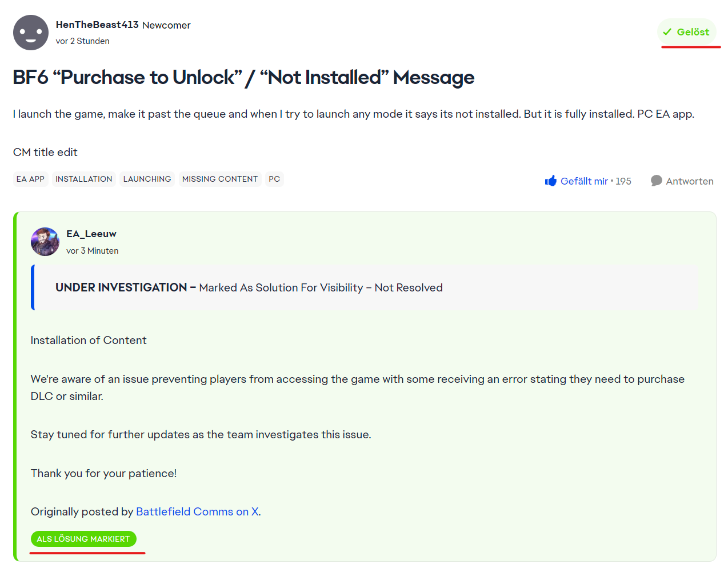The width and height of the screenshot is (728, 576).
Task: Open the BF6 "Purchase to Unlock" post title
Action: [x=243, y=77]
